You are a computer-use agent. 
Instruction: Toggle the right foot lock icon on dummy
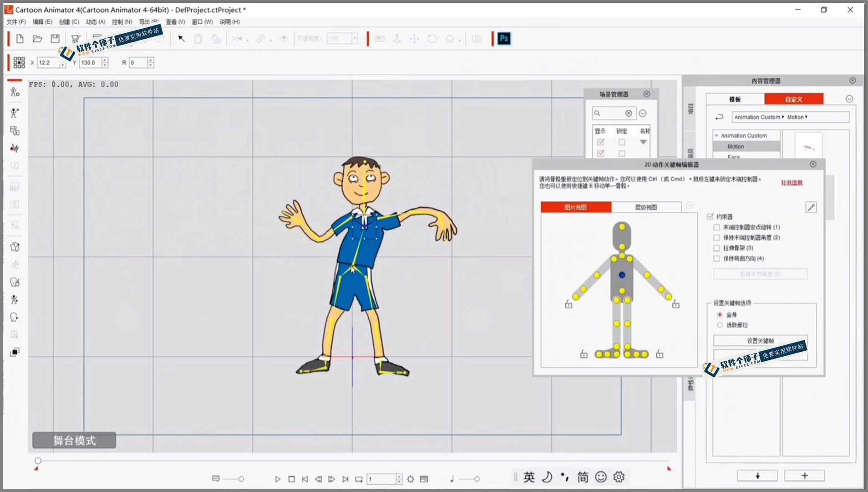660,354
